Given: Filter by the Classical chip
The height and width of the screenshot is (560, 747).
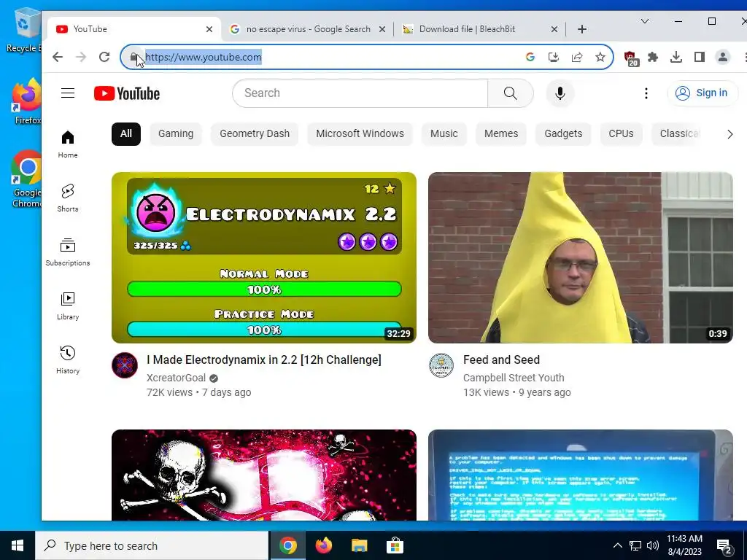Looking at the screenshot, I should click(680, 134).
